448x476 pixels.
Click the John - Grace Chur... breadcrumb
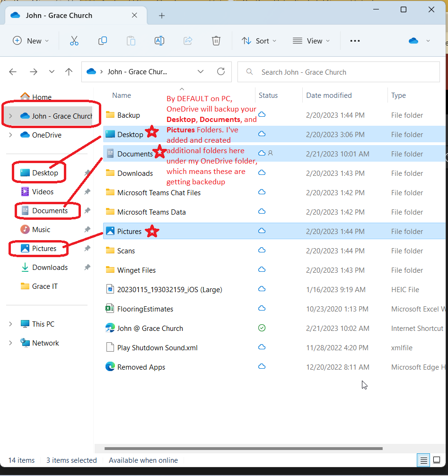coord(137,72)
